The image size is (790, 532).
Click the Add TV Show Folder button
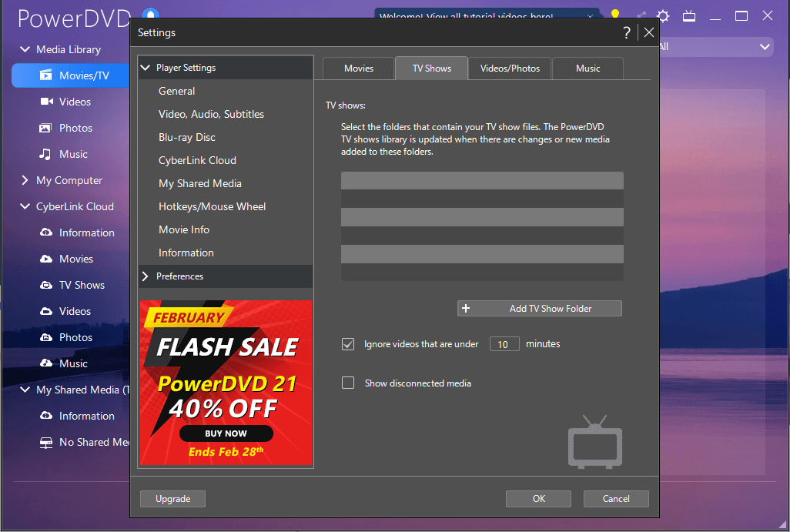click(x=539, y=309)
